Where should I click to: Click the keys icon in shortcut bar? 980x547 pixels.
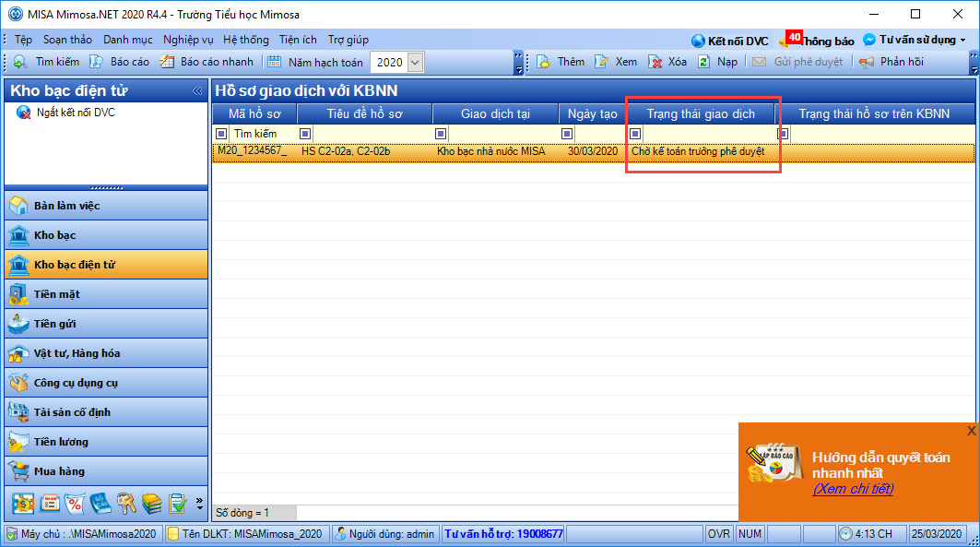point(125,504)
